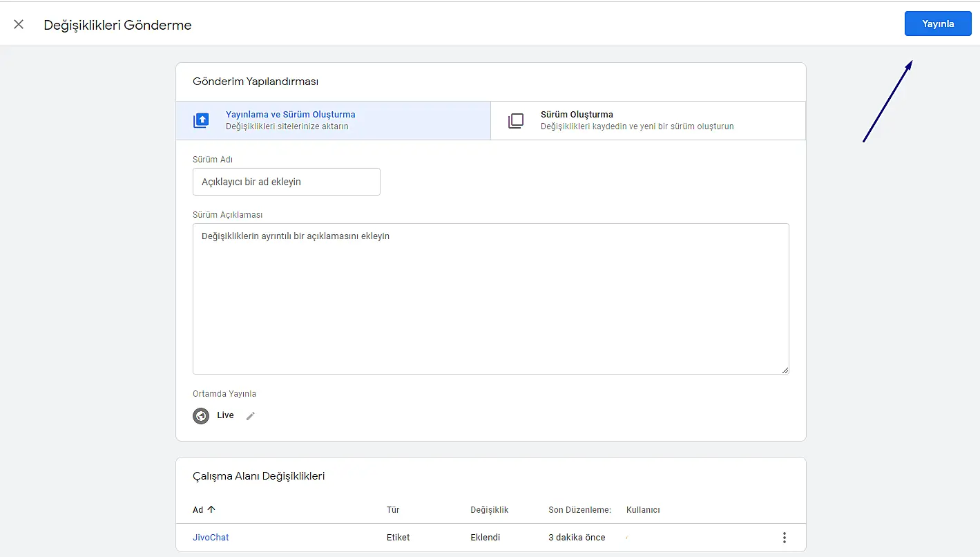Click into the Sürüm Açıklaması text area
This screenshot has width=980, height=557.
coord(490,299)
